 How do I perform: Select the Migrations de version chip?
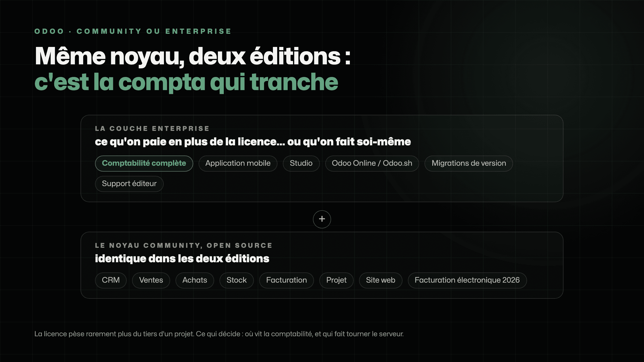(x=469, y=163)
